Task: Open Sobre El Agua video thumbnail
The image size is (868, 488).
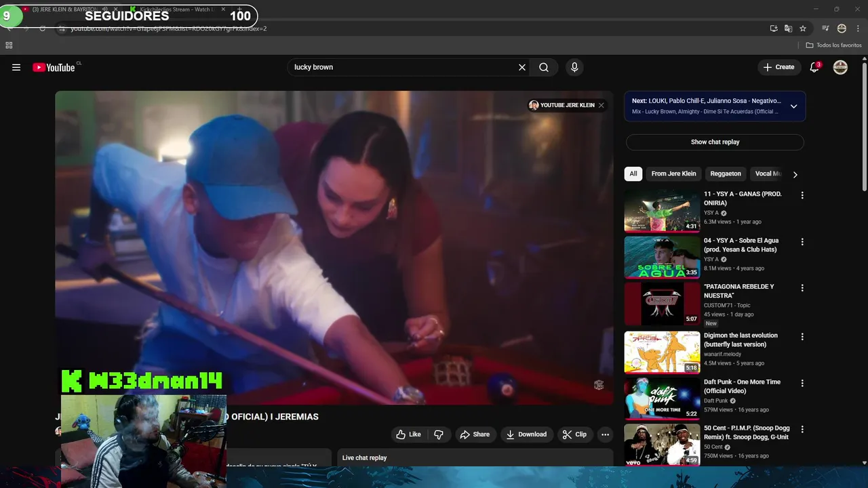Action: (662, 257)
